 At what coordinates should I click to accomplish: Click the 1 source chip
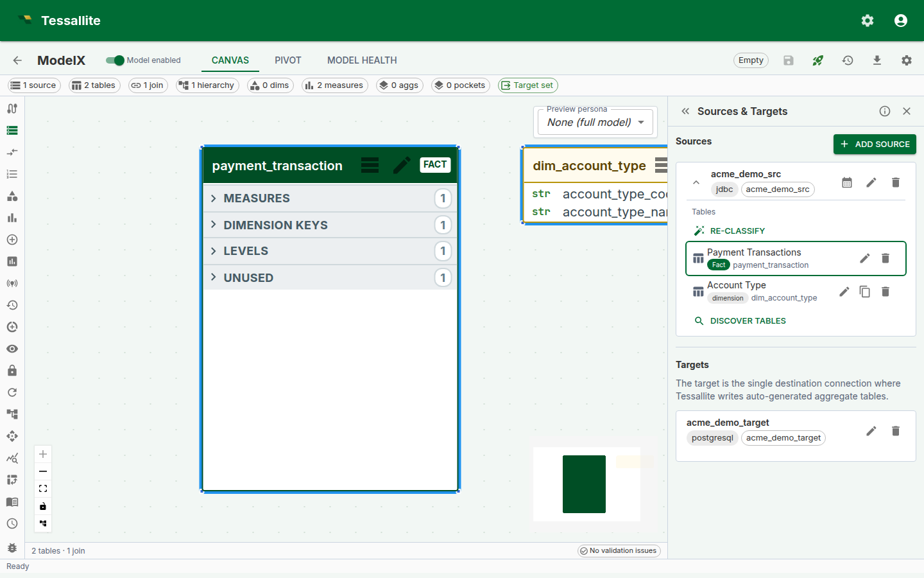point(34,85)
